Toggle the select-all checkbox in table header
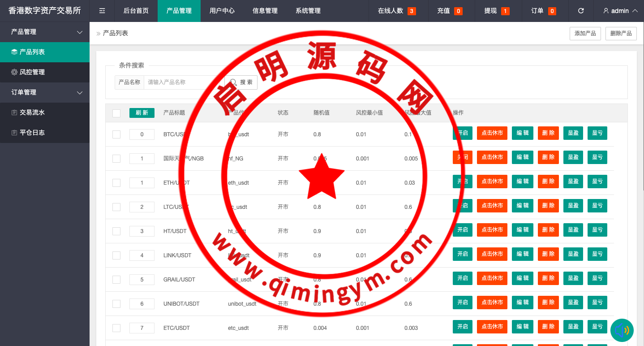 tap(116, 113)
